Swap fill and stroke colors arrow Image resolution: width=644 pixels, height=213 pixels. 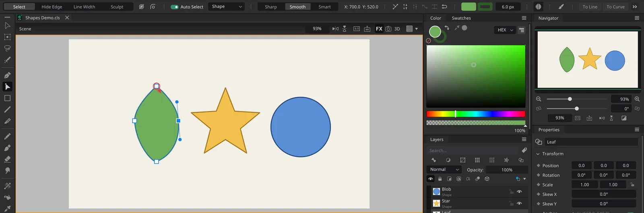447,28
